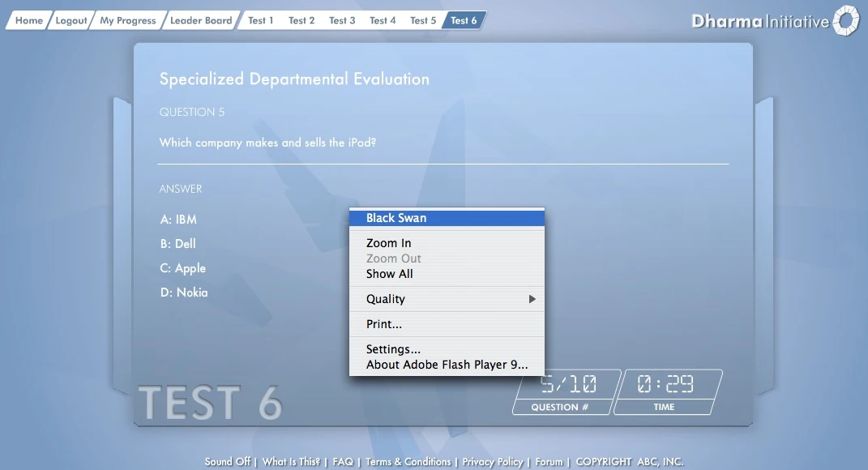
Task: Expand the Quality submenu arrow
Action: (532, 299)
